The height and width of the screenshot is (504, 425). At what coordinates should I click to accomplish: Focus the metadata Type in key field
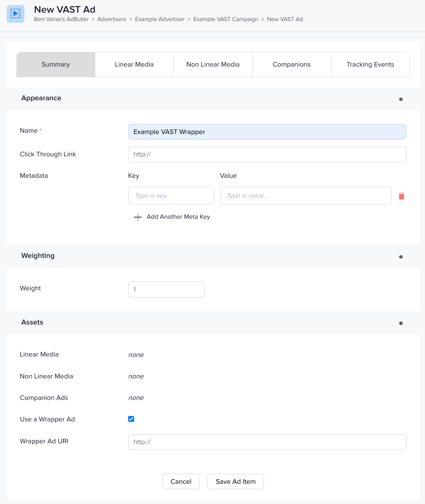click(x=171, y=196)
